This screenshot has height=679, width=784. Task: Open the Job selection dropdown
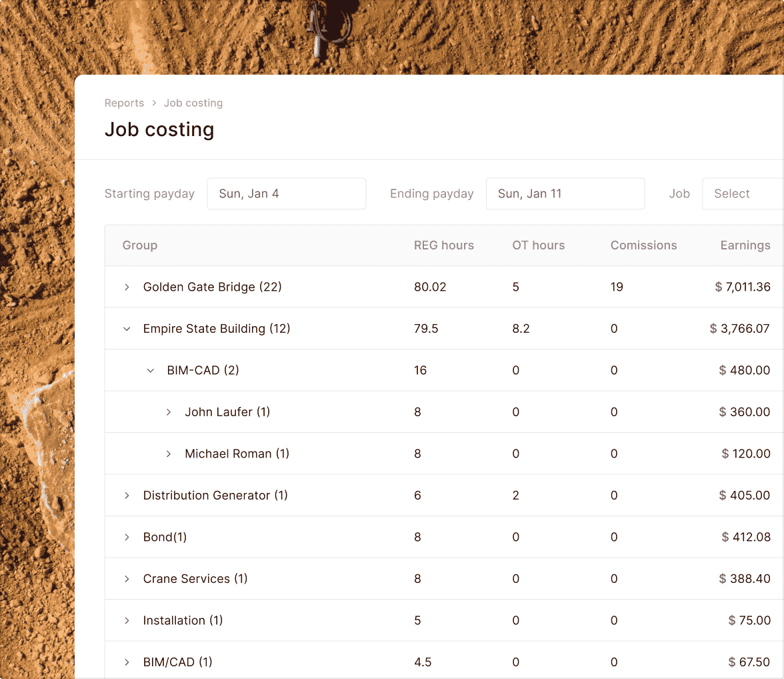tap(742, 193)
